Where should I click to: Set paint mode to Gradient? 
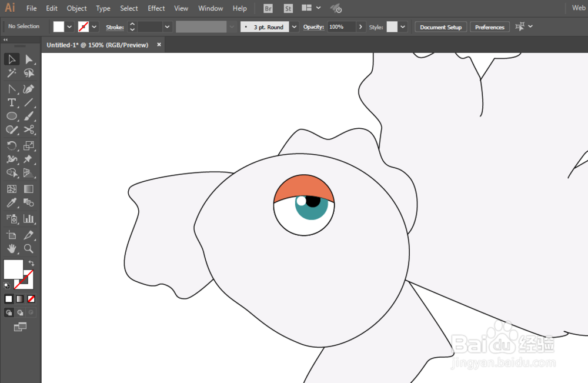click(x=20, y=299)
